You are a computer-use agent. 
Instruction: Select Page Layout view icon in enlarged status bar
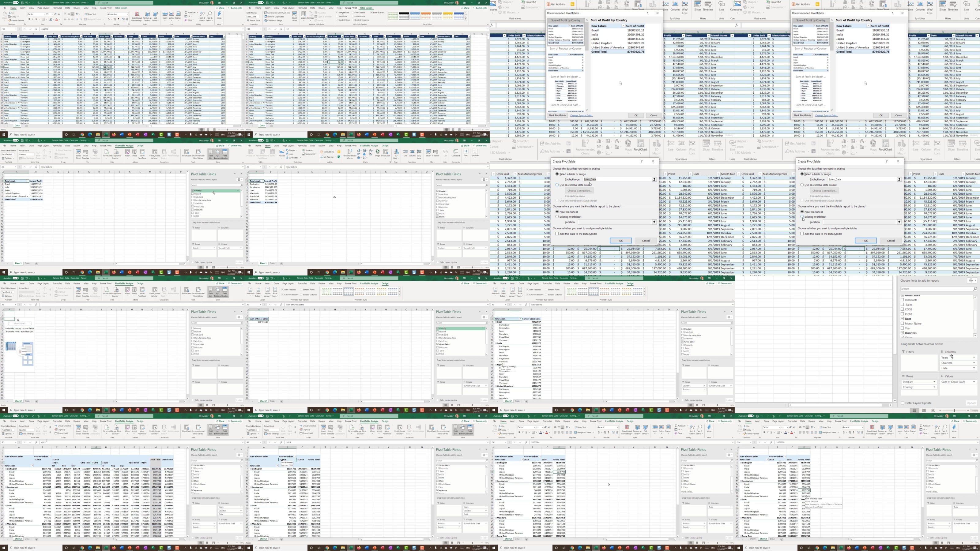(x=924, y=410)
